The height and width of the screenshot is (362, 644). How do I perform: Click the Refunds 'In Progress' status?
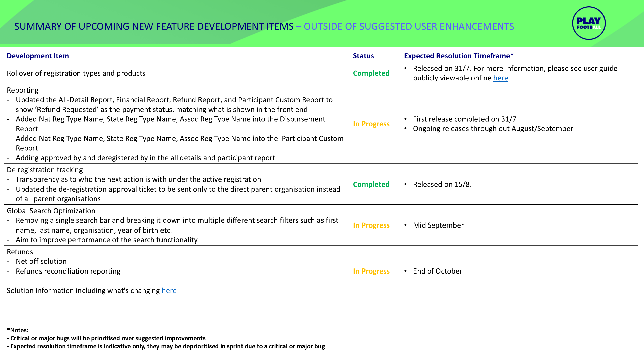point(371,271)
